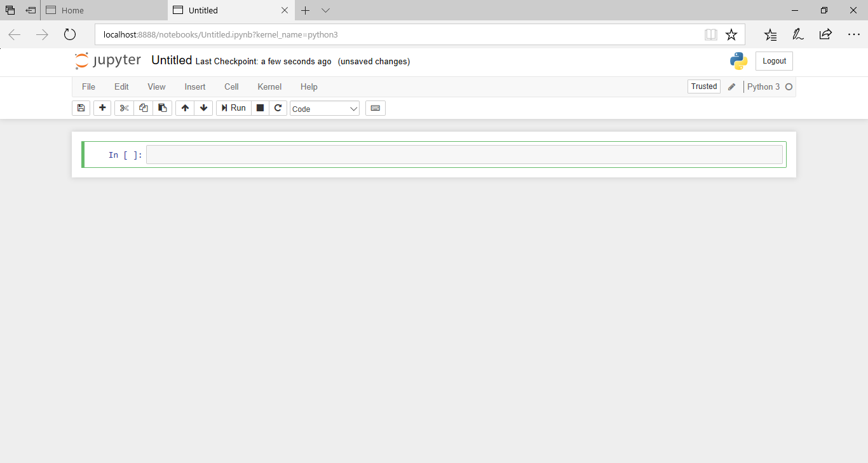The image size is (868, 463).
Task: Paste a cell using the paste icon
Action: [162, 107]
